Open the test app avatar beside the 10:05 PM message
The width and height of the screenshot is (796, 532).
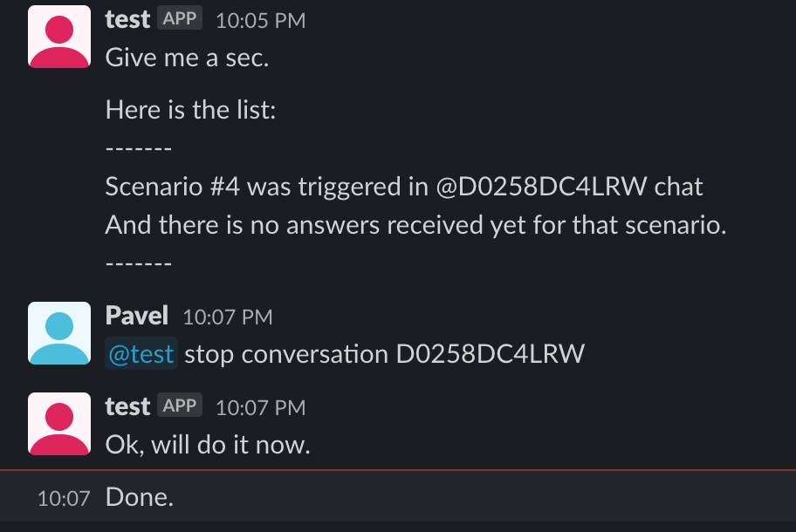tap(59, 37)
